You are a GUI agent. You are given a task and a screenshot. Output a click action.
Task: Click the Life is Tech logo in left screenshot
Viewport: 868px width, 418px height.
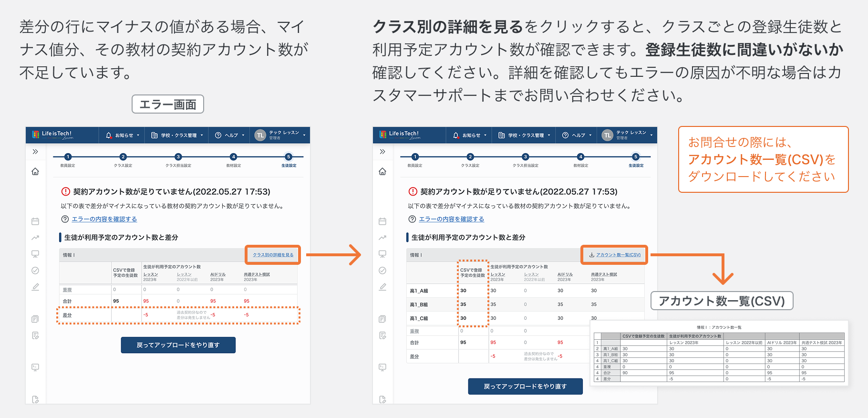click(53, 135)
